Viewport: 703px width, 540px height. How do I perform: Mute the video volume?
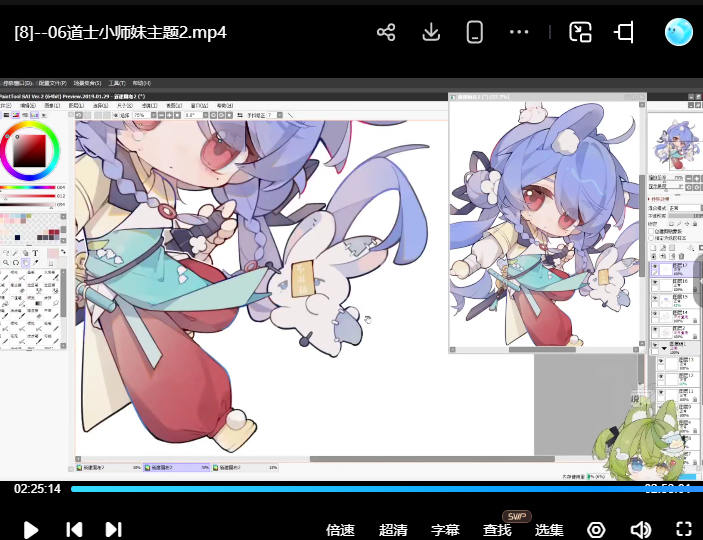[640, 529]
